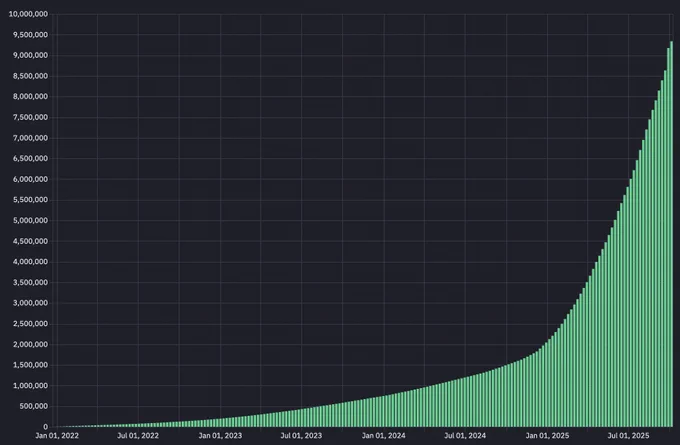680x445 pixels.
Task: Click the 9,000,000 y-axis tick label
Action: pyautogui.click(x=29, y=55)
